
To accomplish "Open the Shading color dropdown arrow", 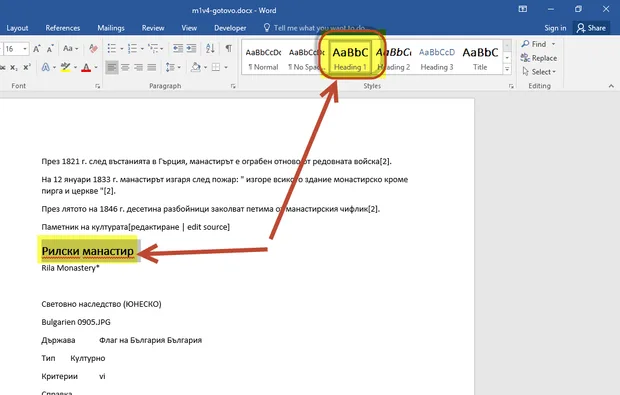I will [x=205, y=68].
